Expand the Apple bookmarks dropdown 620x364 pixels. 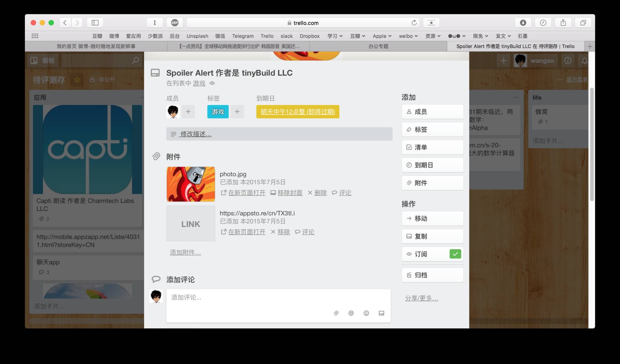[382, 36]
